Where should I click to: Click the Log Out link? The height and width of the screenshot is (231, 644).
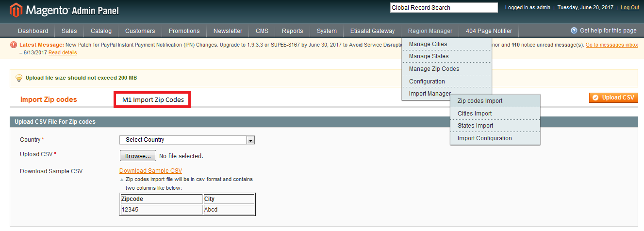click(x=630, y=8)
